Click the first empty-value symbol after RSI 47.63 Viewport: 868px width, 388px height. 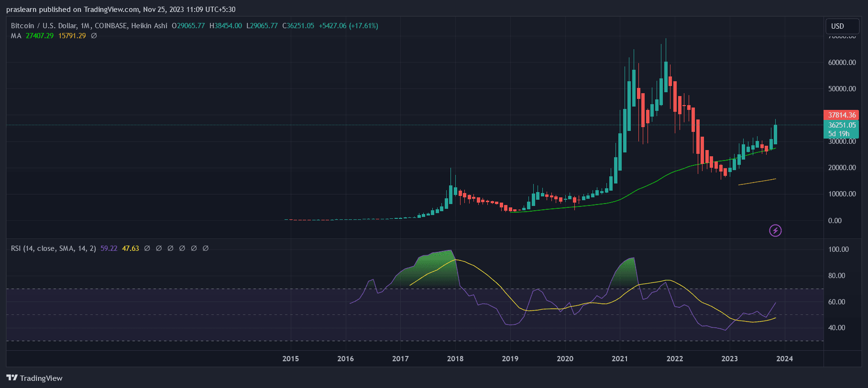147,248
